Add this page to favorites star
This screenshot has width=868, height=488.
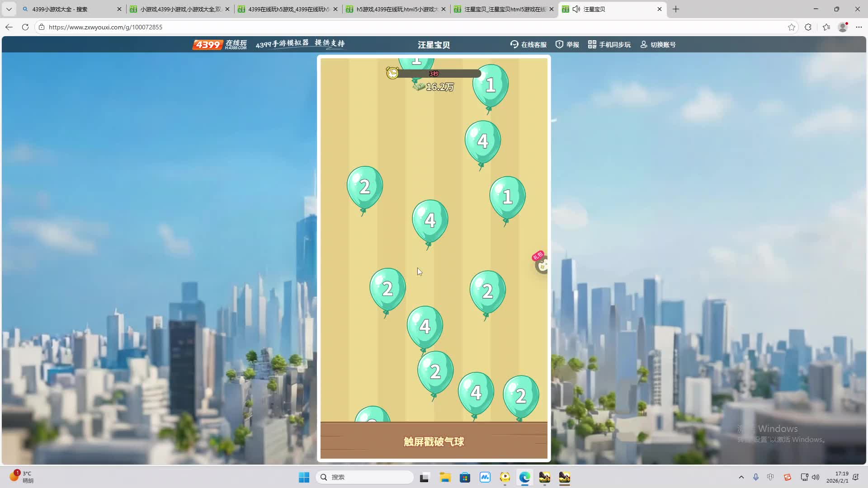pos(791,27)
